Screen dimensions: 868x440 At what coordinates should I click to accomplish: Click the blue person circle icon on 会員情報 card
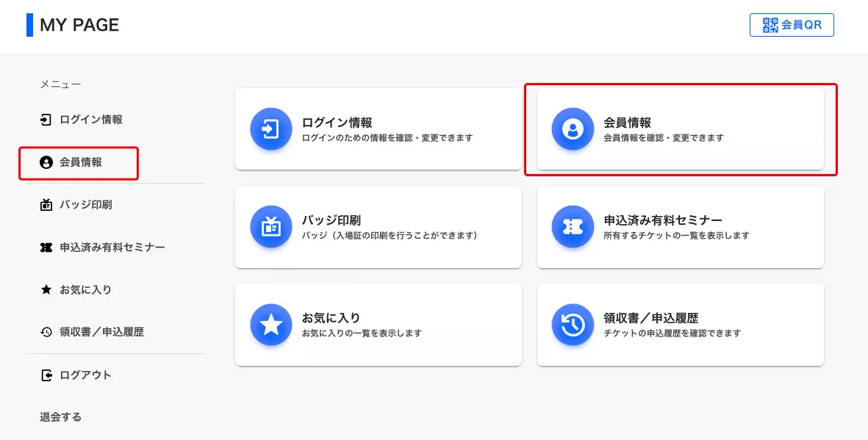(x=573, y=129)
